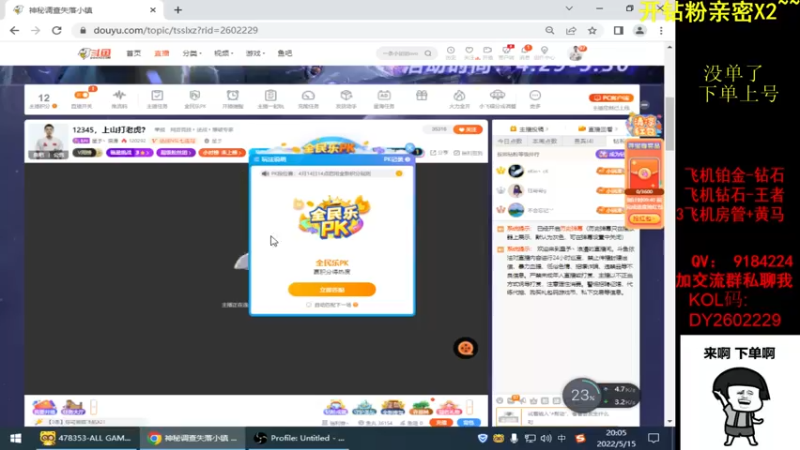Open the alarm clock broadcast reminder icon

coord(233,95)
